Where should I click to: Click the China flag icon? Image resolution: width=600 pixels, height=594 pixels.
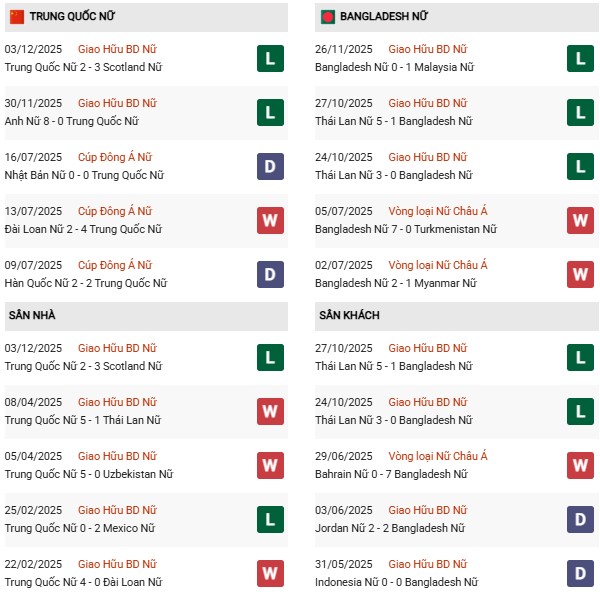17,17
